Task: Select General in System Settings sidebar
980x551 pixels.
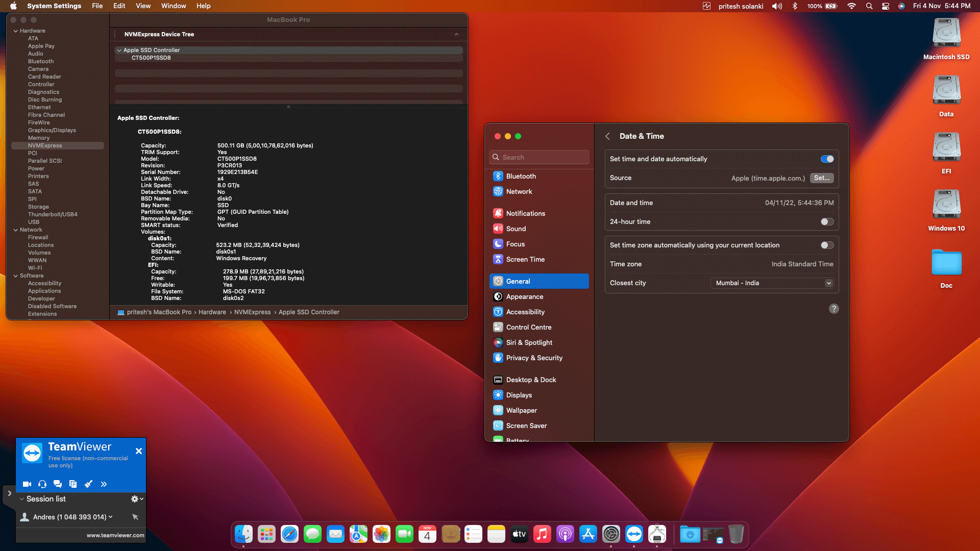Action: coord(539,281)
